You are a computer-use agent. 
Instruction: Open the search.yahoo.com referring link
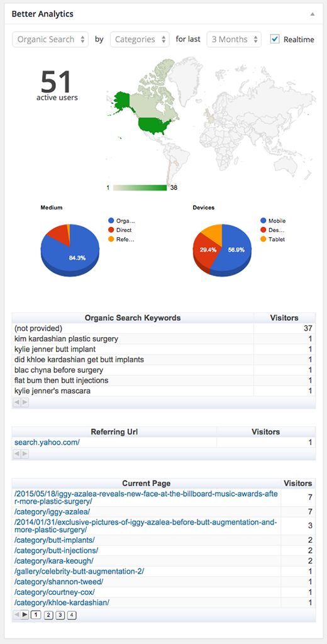[x=47, y=442]
